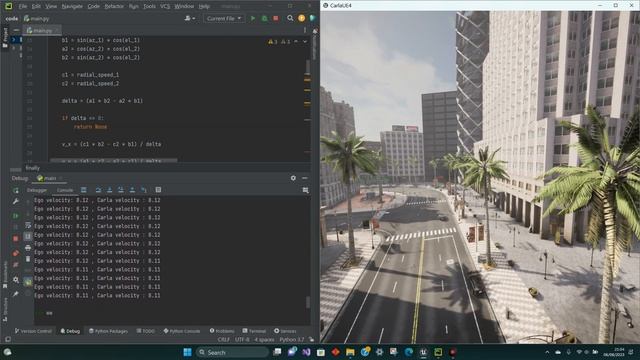Click Layout Settings icon at debug panel right
Image resolution: width=640 pixels, height=360 pixels.
pos(305,190)
